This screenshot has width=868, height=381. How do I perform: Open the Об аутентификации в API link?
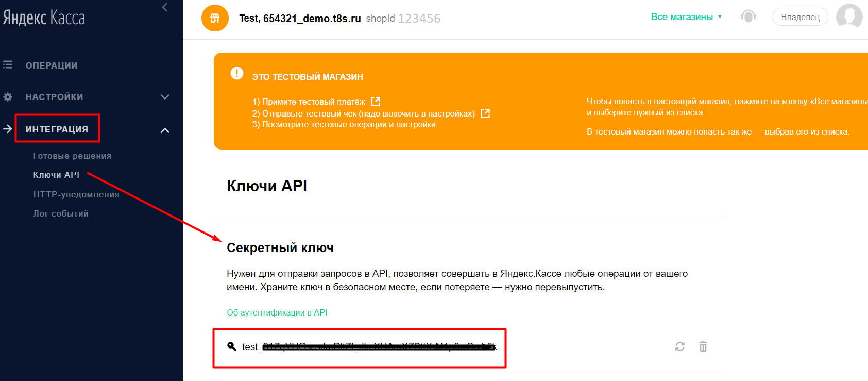277,312
